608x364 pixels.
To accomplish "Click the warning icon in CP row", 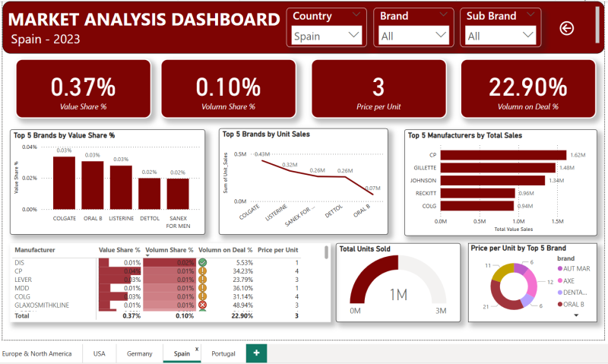I will (x=202, y=271).
